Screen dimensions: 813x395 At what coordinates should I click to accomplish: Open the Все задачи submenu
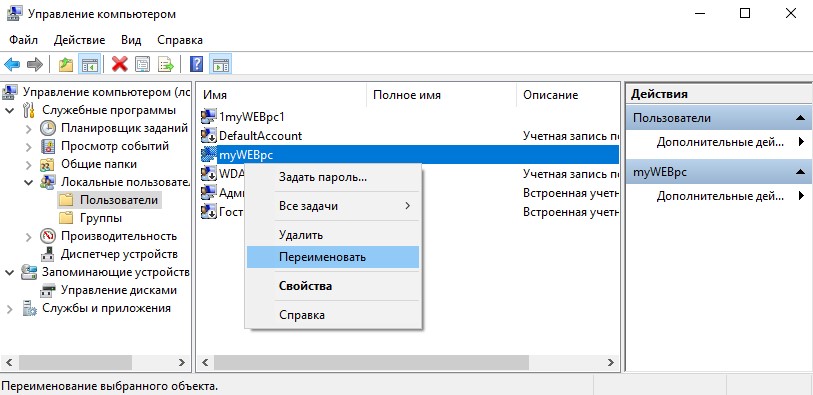tap(333, 206)
